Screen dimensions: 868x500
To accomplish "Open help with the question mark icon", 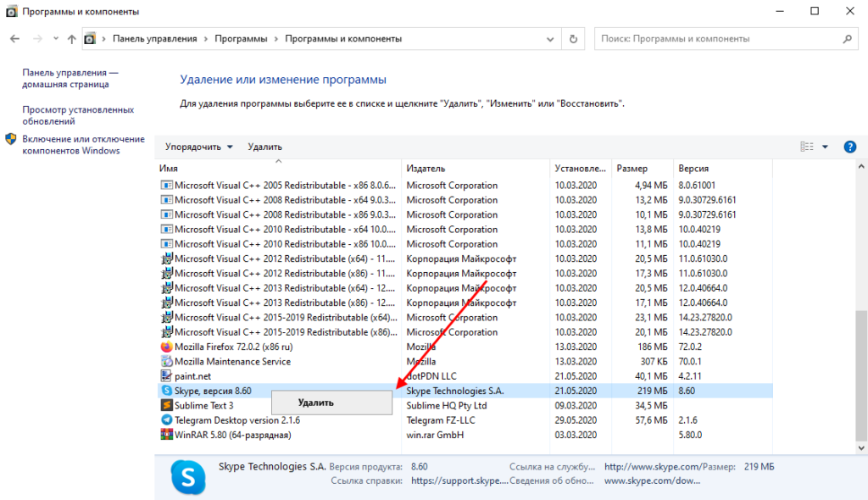I will coord(849,147).
